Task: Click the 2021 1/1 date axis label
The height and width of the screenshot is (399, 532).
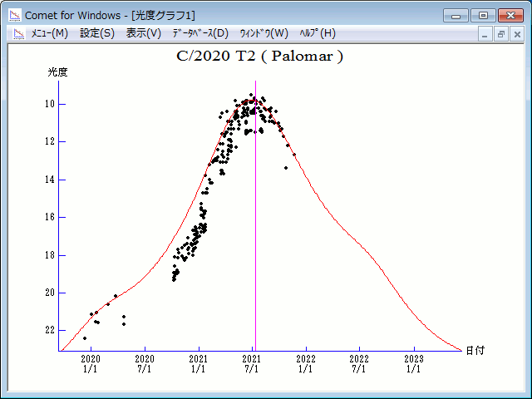Action: pos(199,364)
